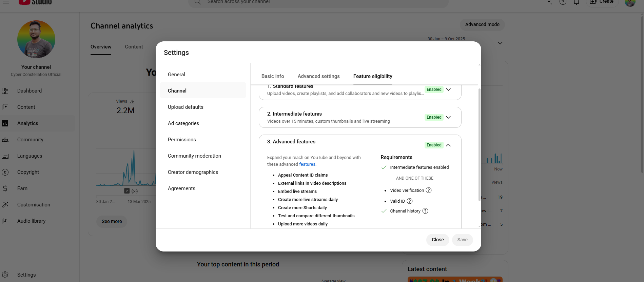Click the help icon next to Video verification
The image size is (644, 282).
tap(429, 190)
